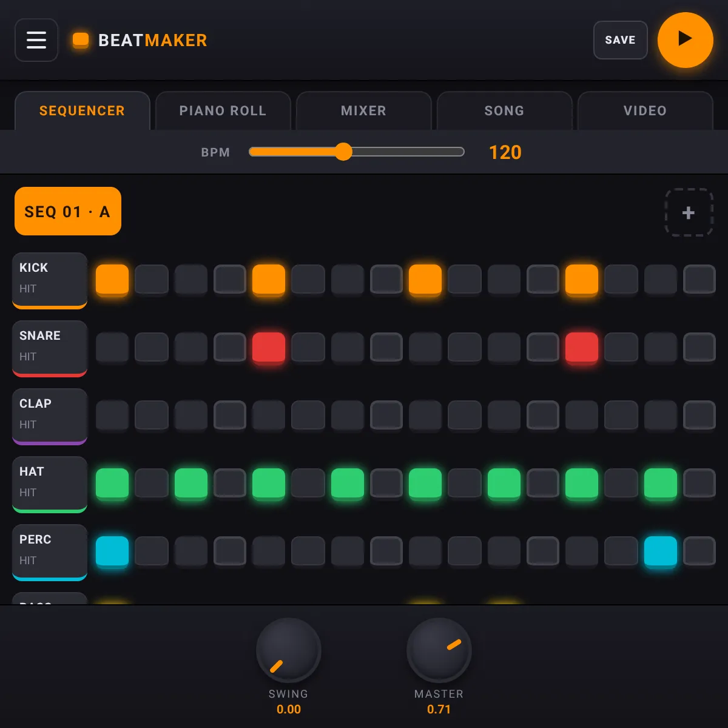Enable PERC step 16
The image size is (728, 728).
(699, 551)
